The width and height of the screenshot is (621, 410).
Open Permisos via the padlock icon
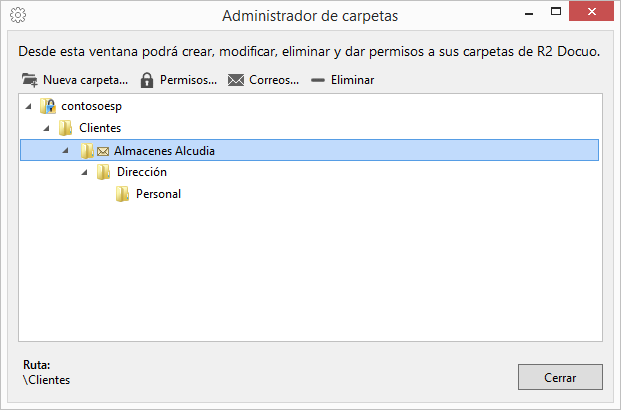147,80
